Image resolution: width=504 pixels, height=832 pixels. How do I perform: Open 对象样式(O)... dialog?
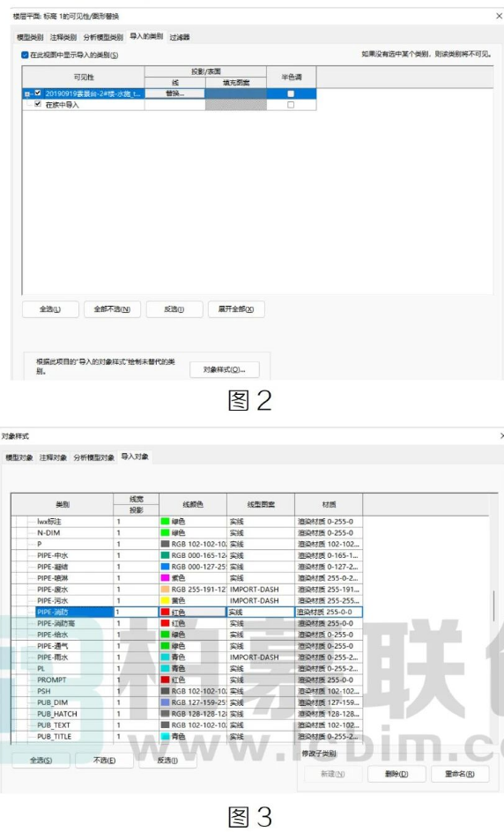coord(225,369)
